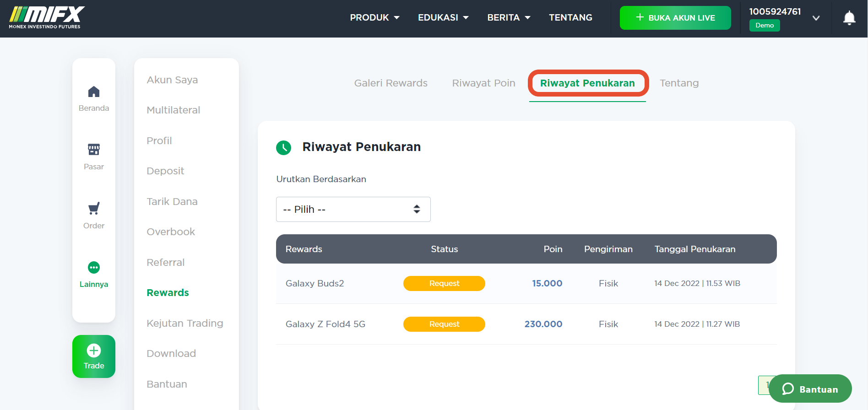Viewport: 868px width, 410px height.
Task: Open Akun Saya in side menu
Action: 172,80
